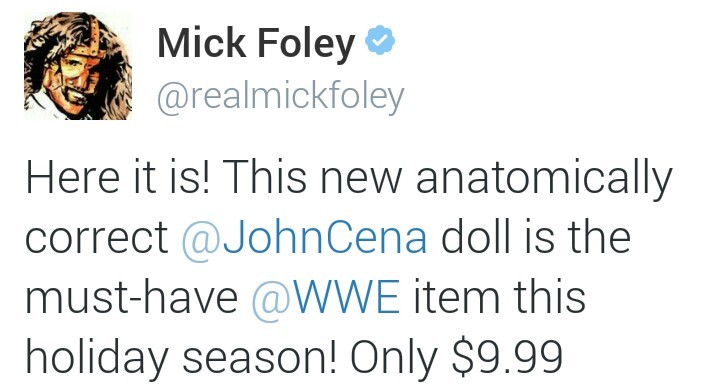Click the must-have word in tweet
Image resolution: width=720 pixels, height=390 pixels.
[132, 298]
